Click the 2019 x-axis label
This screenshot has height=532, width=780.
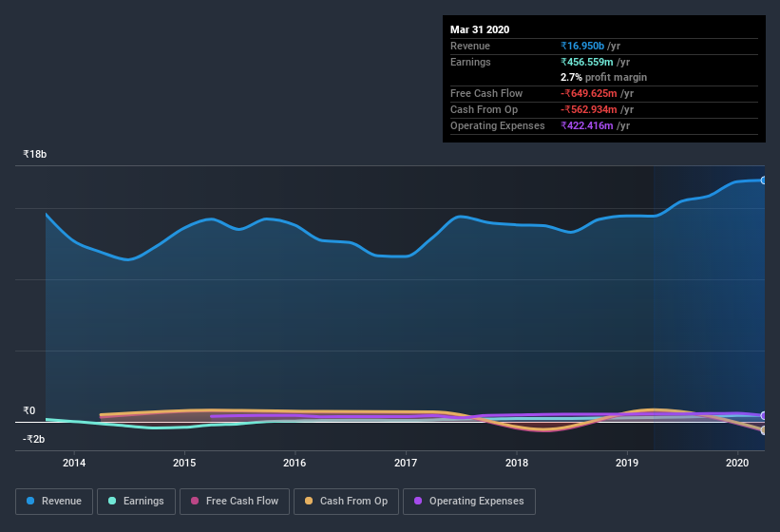(x=627, y=463)
